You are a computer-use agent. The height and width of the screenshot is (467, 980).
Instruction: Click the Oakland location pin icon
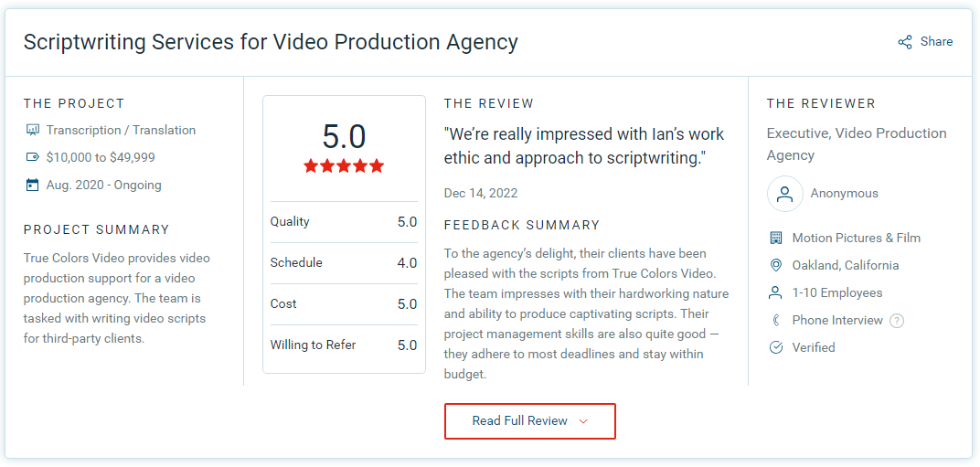[776, 265]
